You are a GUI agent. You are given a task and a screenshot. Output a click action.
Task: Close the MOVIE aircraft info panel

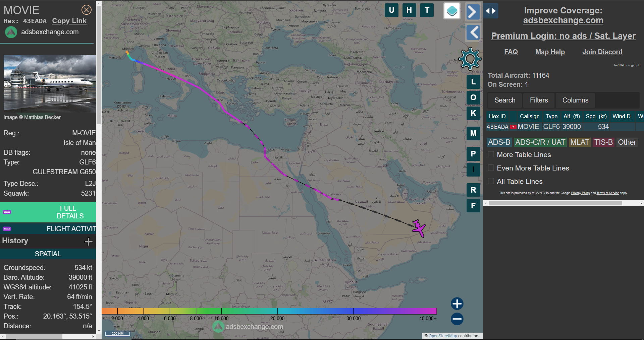pos(87,10)
